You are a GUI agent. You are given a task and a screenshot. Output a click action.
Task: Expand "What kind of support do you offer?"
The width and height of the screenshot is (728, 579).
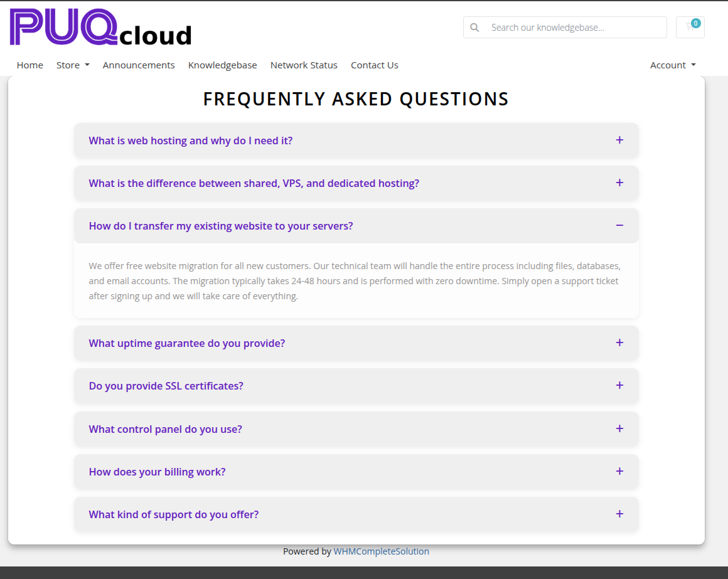coord(174,514)
